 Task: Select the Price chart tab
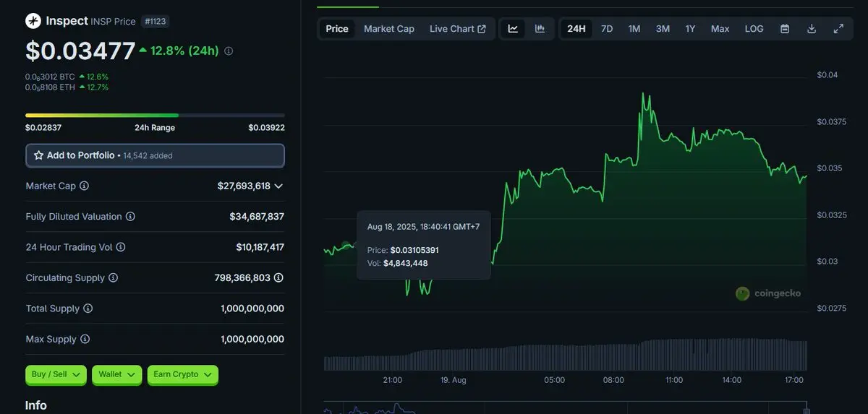(x=337, y=29)
